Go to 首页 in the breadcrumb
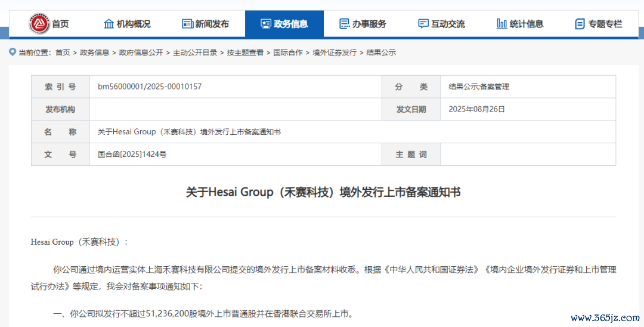The width and height of the screenshot is (644, 327). (63, 53)
